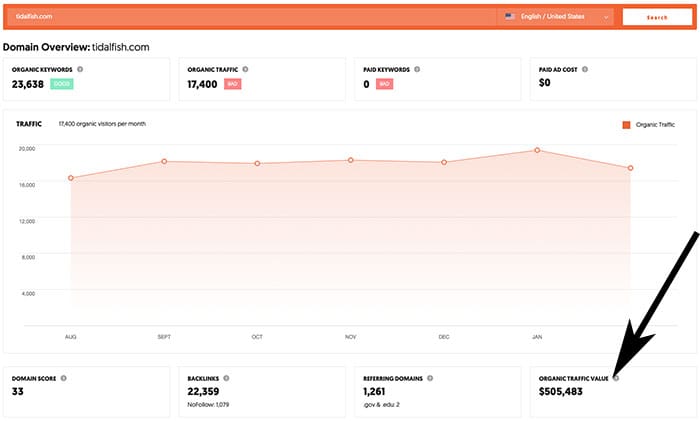This screenshot has height=421, width=700.
Task: Click info icon next to Organic Keywords
Action: coord(80,69)
